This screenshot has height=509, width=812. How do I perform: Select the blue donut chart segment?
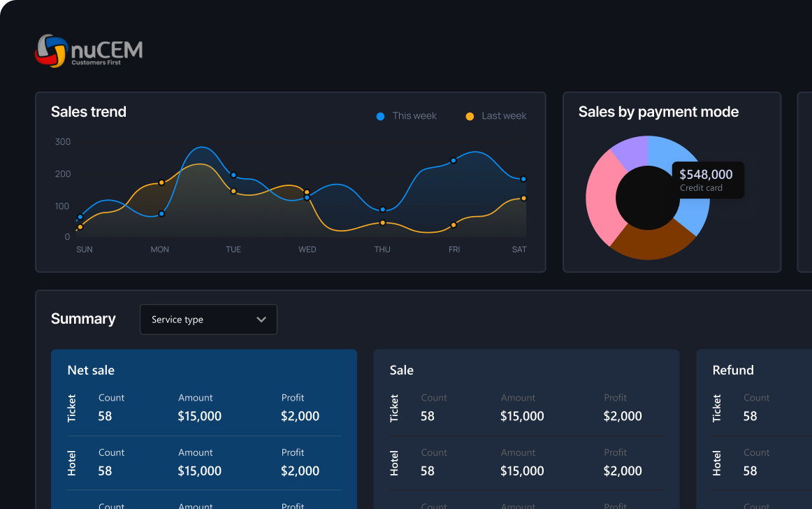[694, 213]
